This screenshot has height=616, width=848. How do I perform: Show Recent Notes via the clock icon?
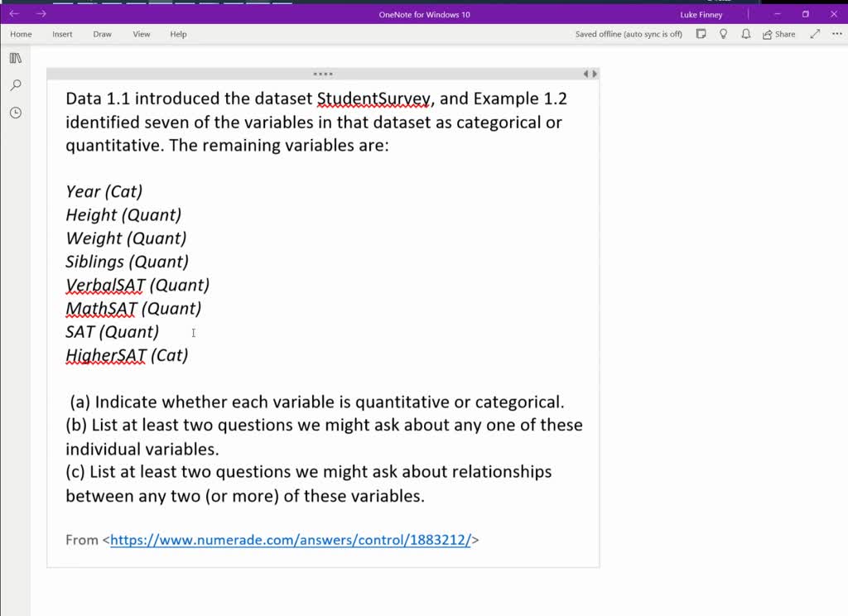pos(15,113)
